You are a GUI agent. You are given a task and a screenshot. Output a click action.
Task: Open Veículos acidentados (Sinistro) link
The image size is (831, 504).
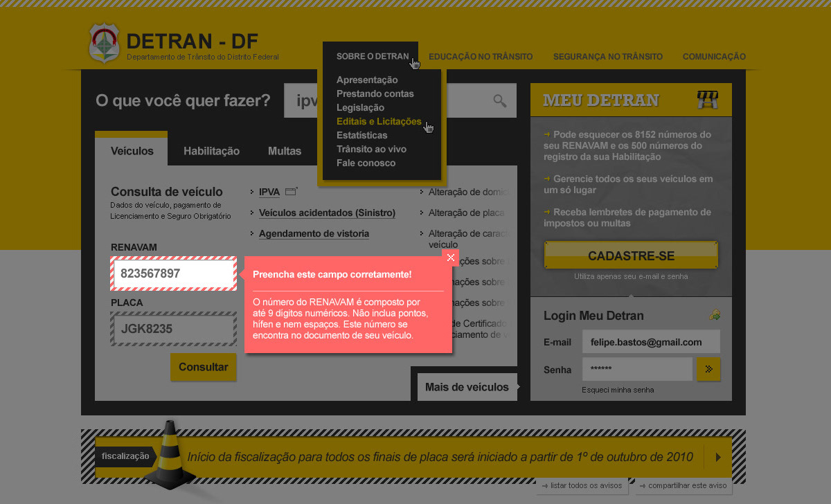point(327,213)
